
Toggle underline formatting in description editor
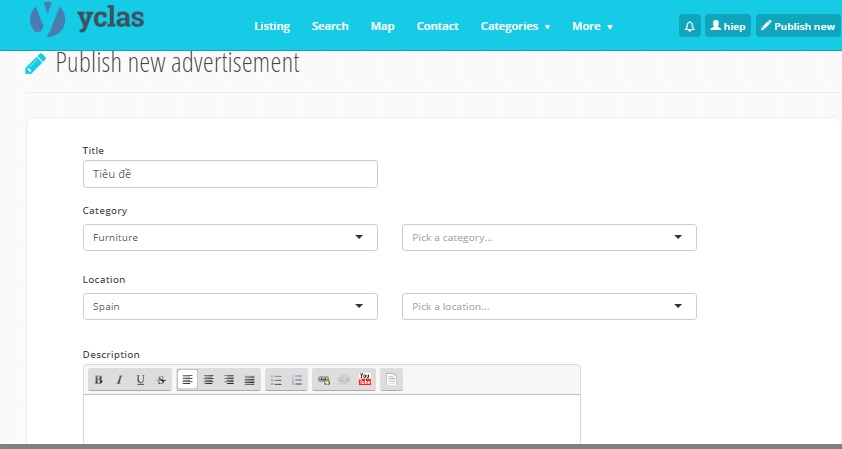140,380
